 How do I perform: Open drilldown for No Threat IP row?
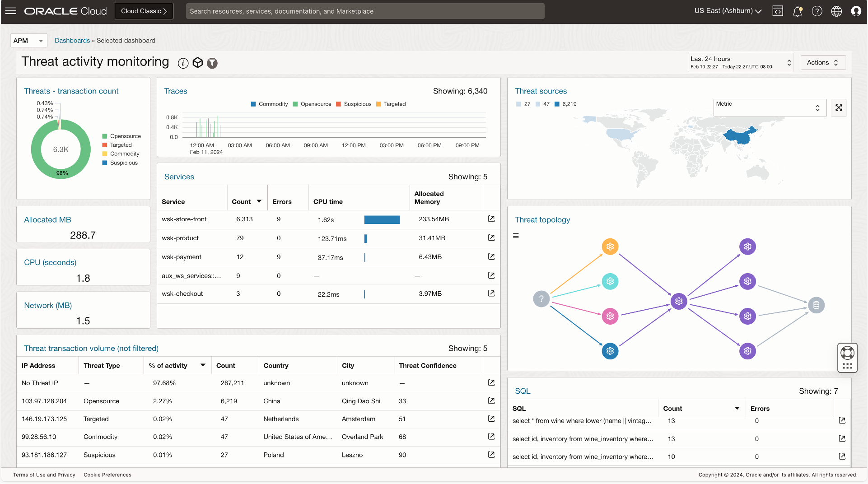[x=491, y=383]
